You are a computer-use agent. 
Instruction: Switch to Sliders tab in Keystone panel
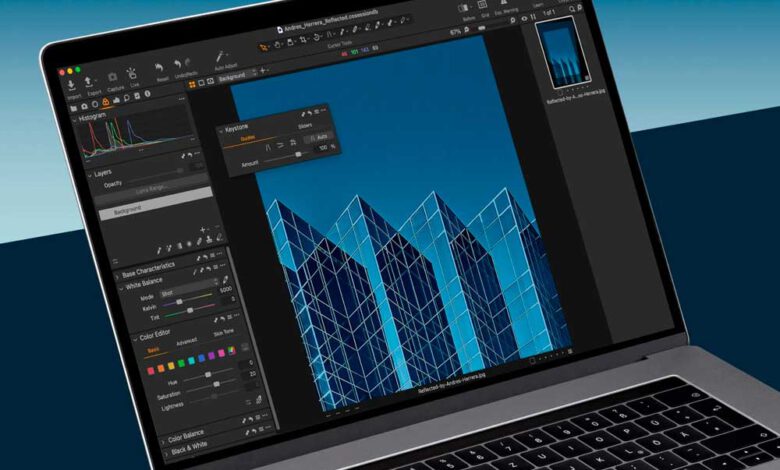point(305,126)
